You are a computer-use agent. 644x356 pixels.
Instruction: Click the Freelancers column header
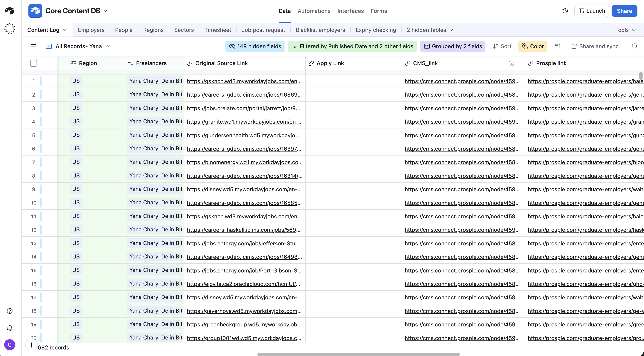coord(154,63)
